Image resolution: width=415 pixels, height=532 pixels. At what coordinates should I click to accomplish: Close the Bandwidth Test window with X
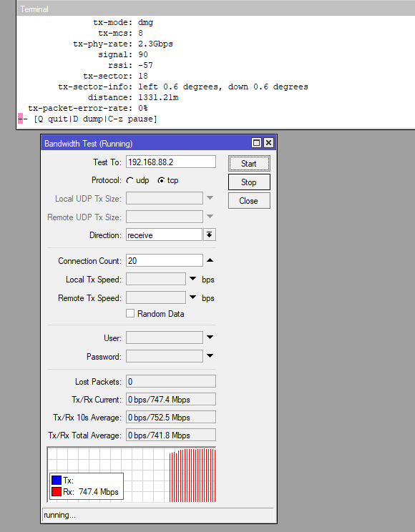[x=268, y=143]
